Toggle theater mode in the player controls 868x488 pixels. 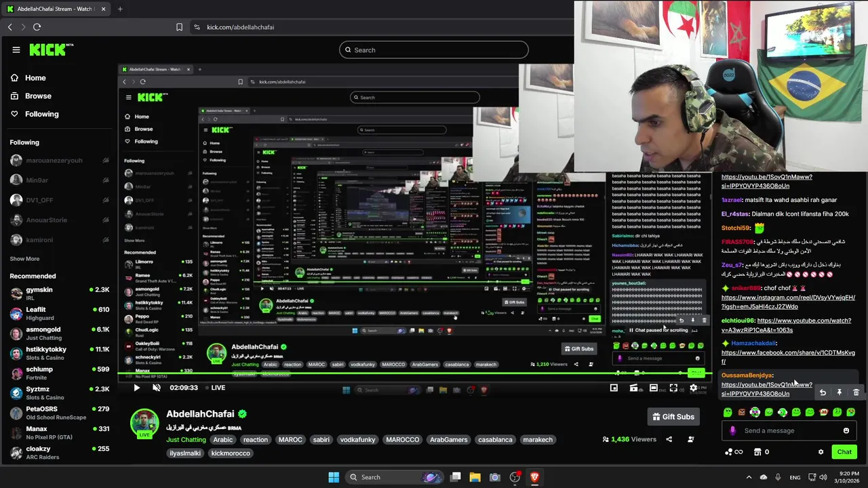(x=653, y=388)
